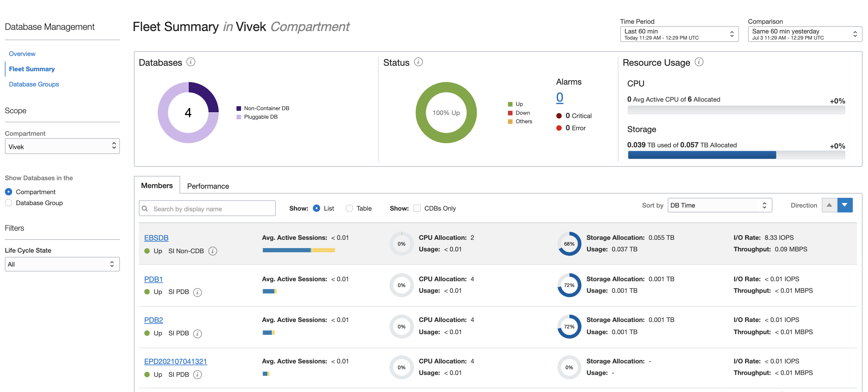Viewport: 868px width, 392px height.
Task: Click info icon beside PDB1 SI PDB
Action: [198, 292]
